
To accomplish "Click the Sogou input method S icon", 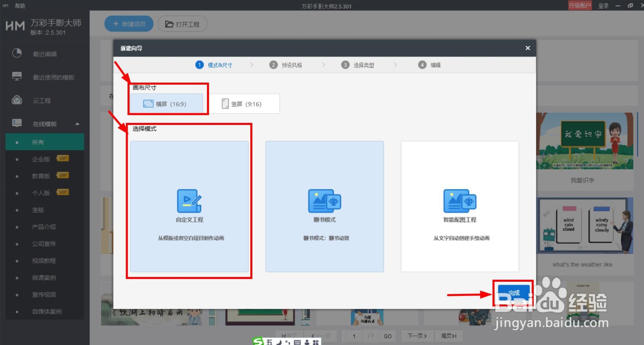I will click(x=258, y=341).
